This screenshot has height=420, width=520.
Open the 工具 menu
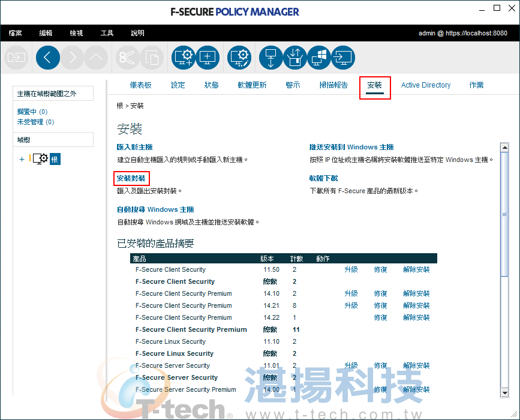tap(107, 33)
